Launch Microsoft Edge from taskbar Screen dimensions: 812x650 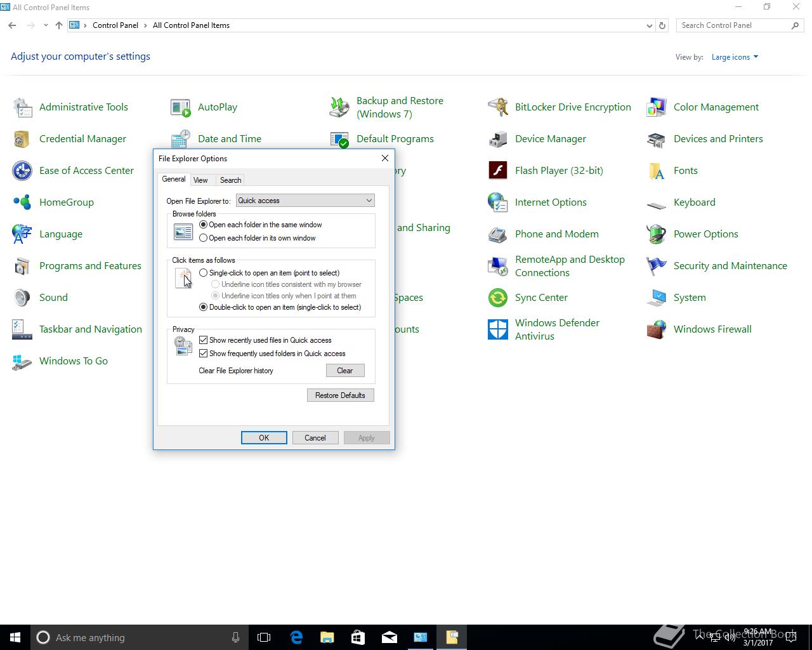click(296, 637)
